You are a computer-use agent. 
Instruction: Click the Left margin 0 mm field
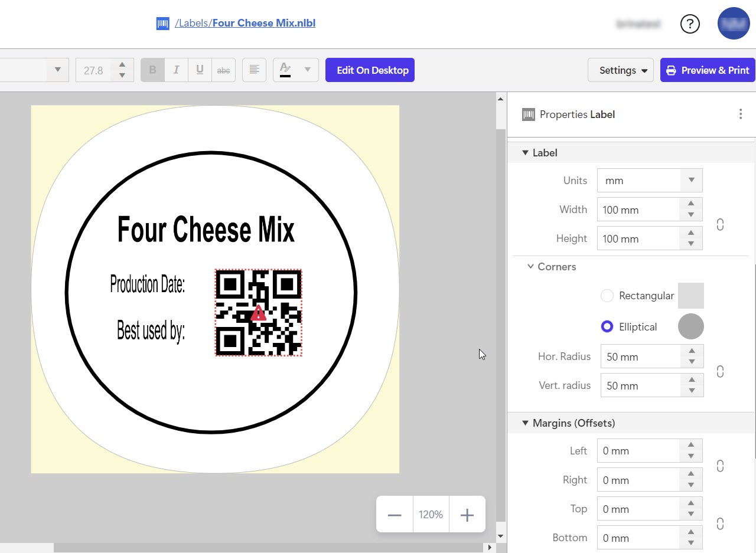tap(639, 451)
